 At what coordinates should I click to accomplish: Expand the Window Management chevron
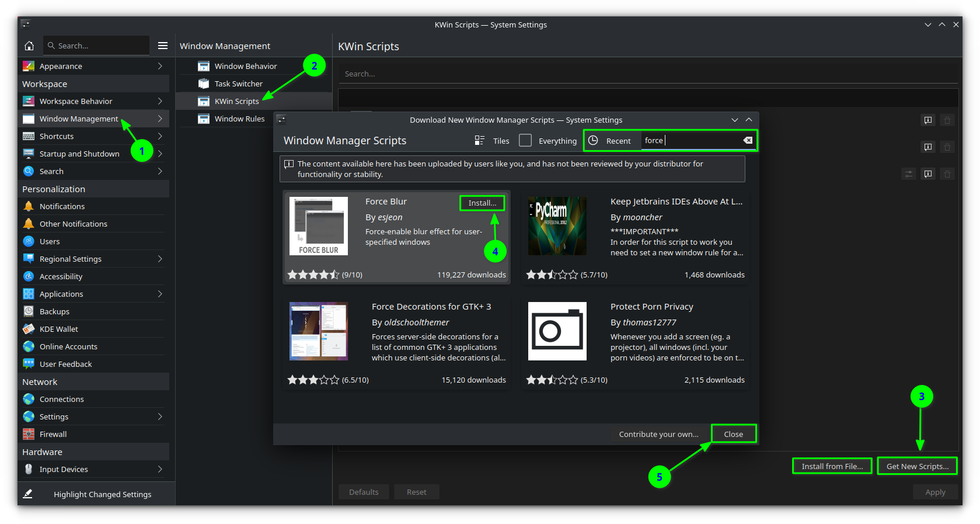pyautogui.click(x=160, y=119)
